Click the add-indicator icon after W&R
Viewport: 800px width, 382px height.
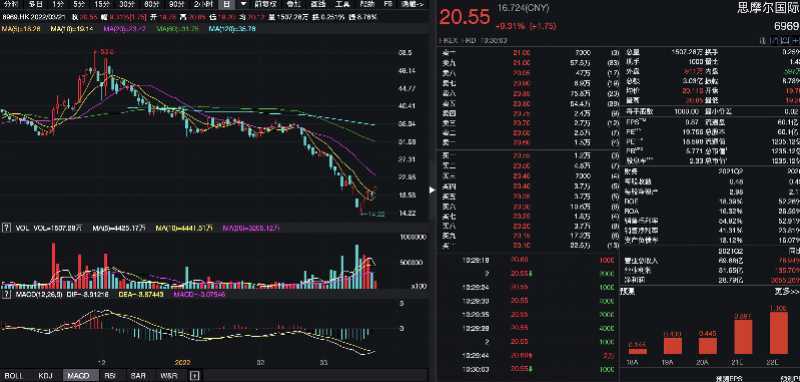(x=194, y=376)
